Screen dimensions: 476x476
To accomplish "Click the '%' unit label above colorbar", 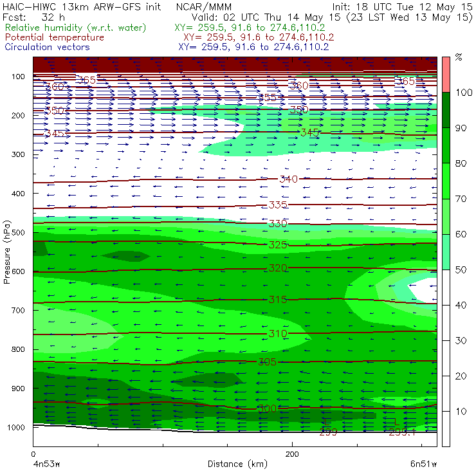I will [x=459, y=57].
